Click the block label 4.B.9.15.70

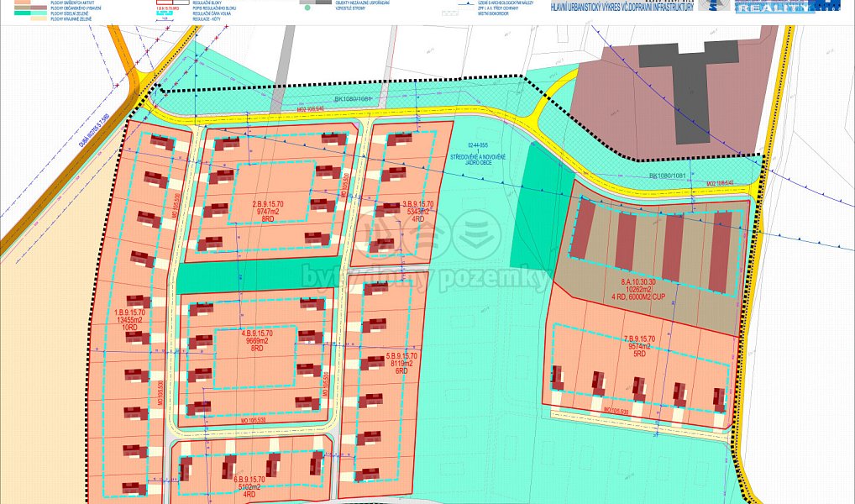[x=257, y=333]
